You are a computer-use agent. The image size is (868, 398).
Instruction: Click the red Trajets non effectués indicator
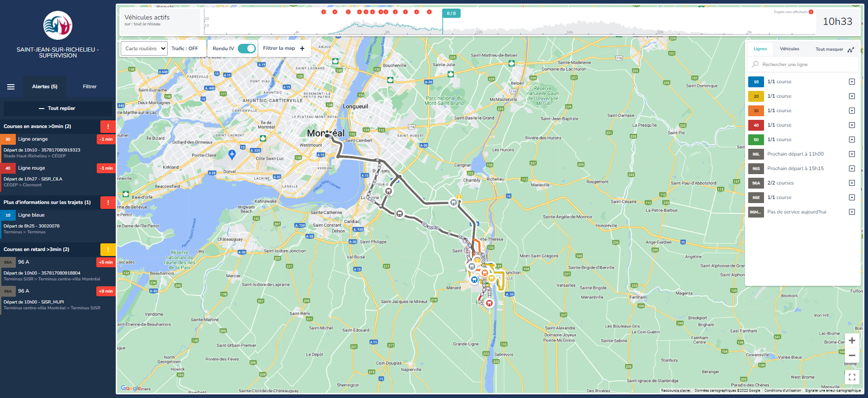click(811, 12)
